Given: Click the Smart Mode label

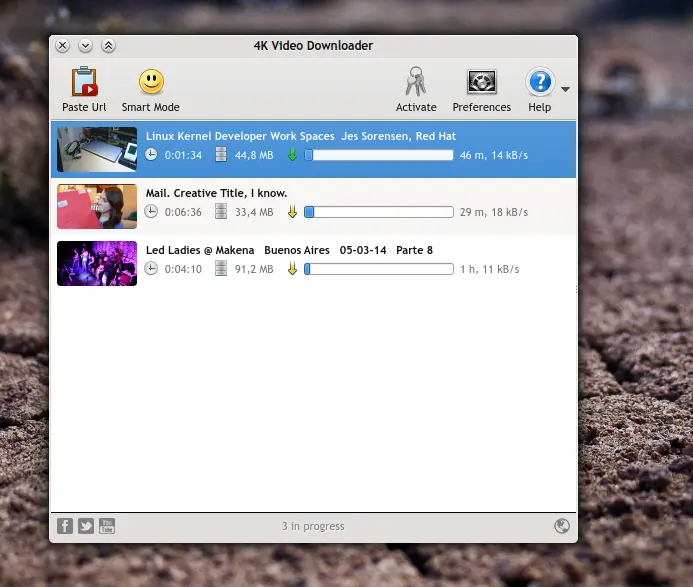Looking at the screenshot, I should [151, 107].
